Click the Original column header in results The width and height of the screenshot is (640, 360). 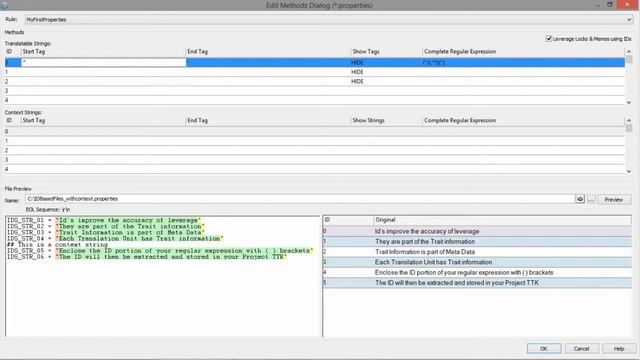(502, 220)
